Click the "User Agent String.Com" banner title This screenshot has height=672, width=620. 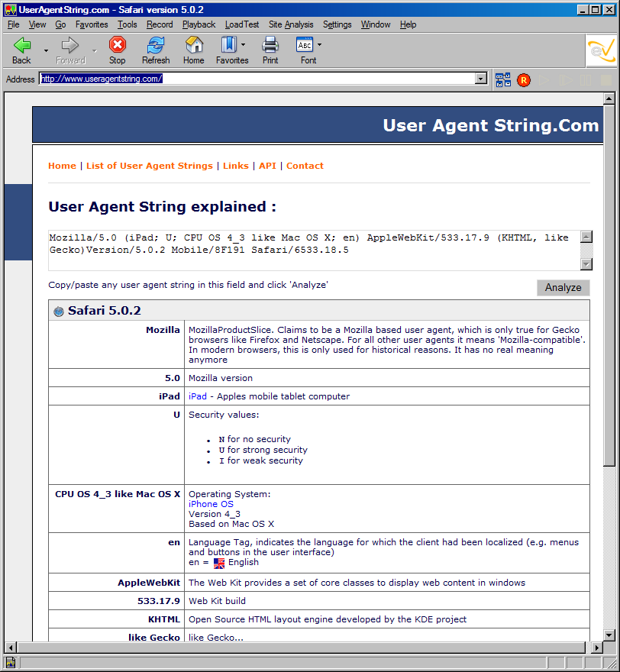click(x=491, y=125)
